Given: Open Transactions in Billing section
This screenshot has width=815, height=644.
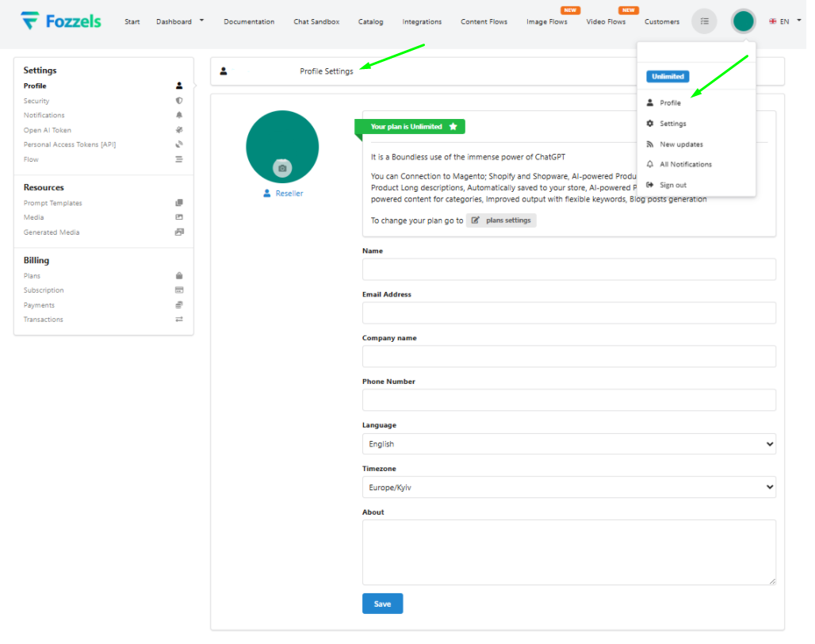Looking at the screenshot, I should pos(43,320).
